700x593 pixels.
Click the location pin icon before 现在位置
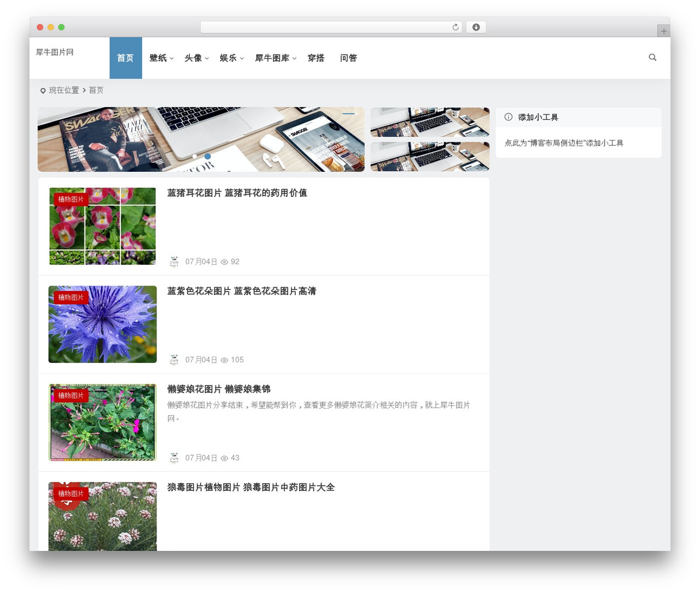point(43,91)
